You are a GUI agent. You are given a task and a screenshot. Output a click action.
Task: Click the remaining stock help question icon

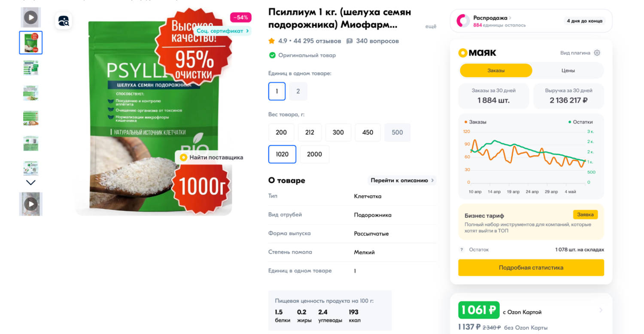(x=462, y=250)
